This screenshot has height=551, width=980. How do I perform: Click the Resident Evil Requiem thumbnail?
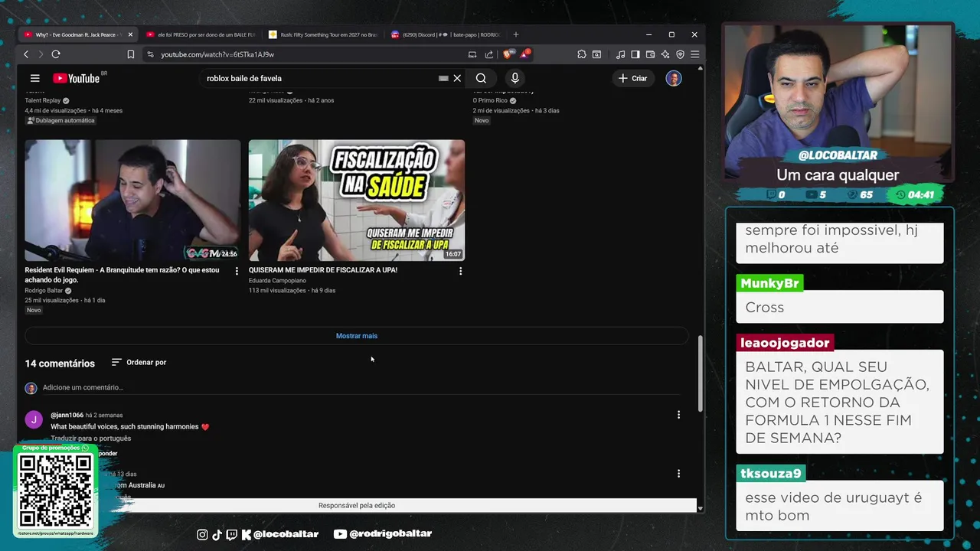coord(132,201)
